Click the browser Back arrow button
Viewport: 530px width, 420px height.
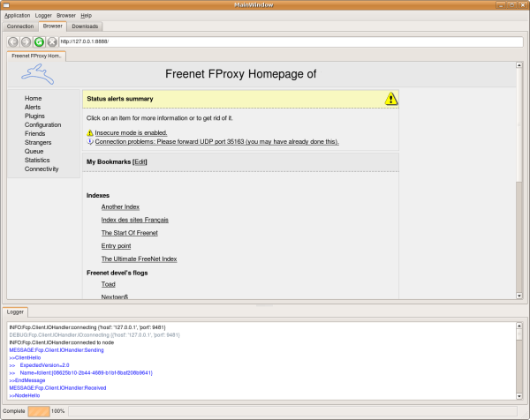(13, 41)
